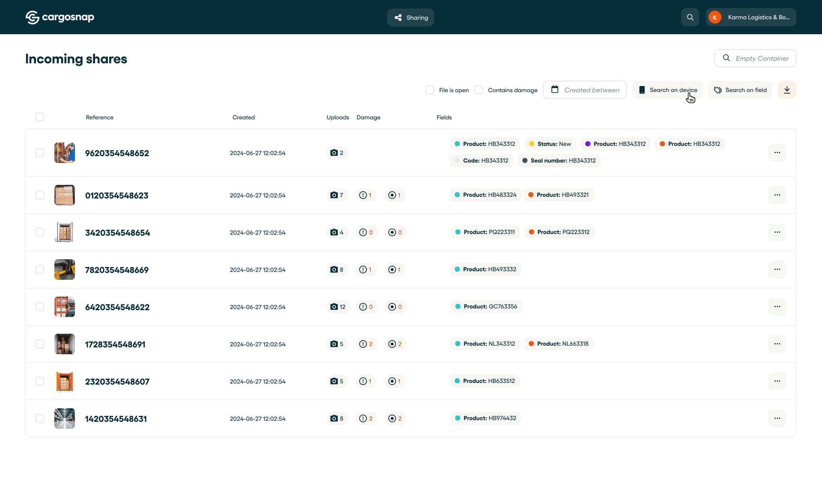Open Karma Logistics account menu
822x504 pixels.
tap(751, 18)
